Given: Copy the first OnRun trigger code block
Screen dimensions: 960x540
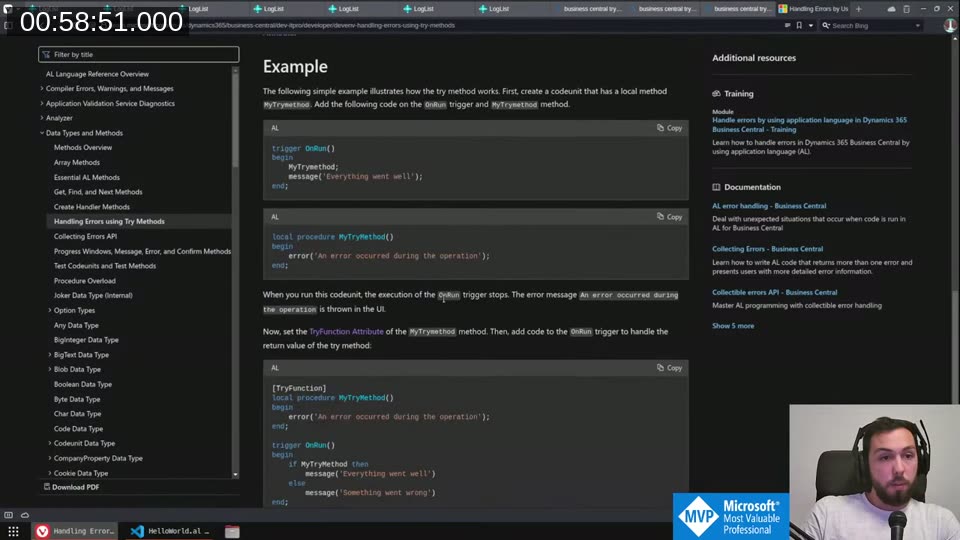Looking at the screenshot, I should pyautogui.click(x=669, y=128).
